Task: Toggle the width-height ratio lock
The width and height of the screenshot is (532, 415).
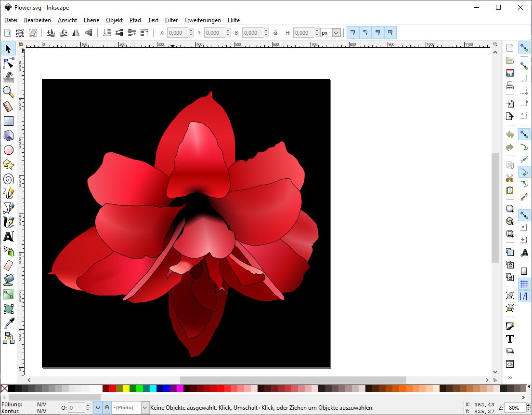Action: point(275,33)
